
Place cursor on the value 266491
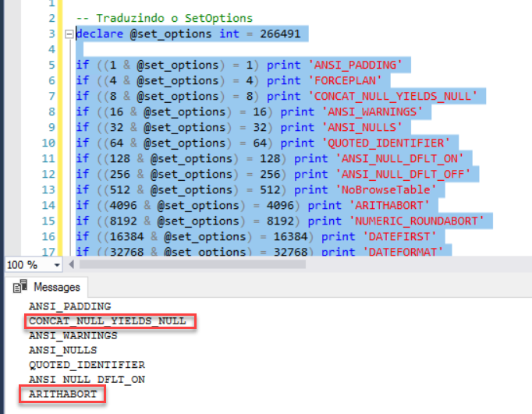point(282,34)
